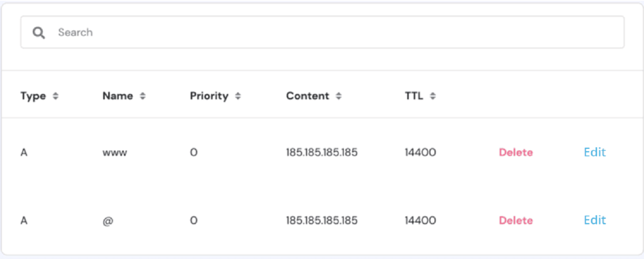
Task: Click the Name column header label
Action: click(118, 96)
